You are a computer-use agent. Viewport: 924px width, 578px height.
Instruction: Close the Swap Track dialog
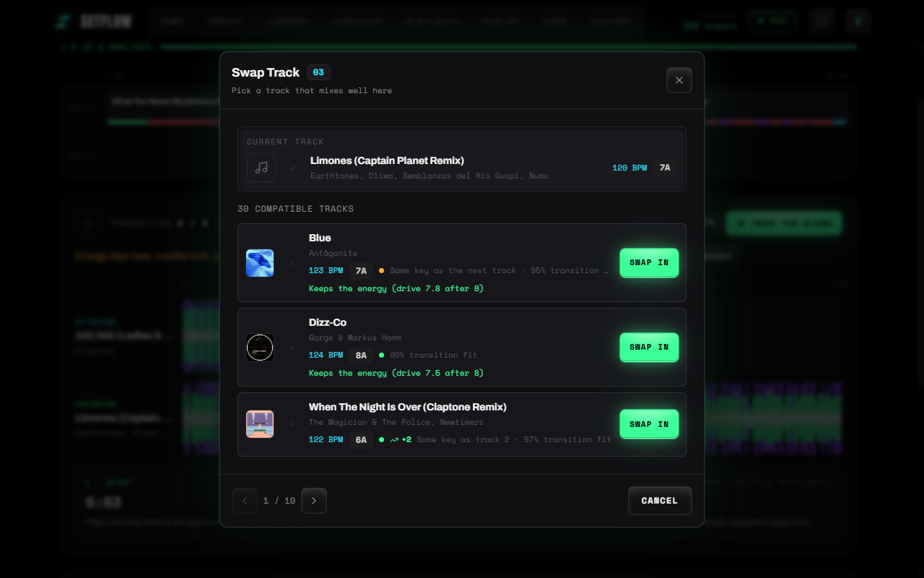[x=679, y=80]
